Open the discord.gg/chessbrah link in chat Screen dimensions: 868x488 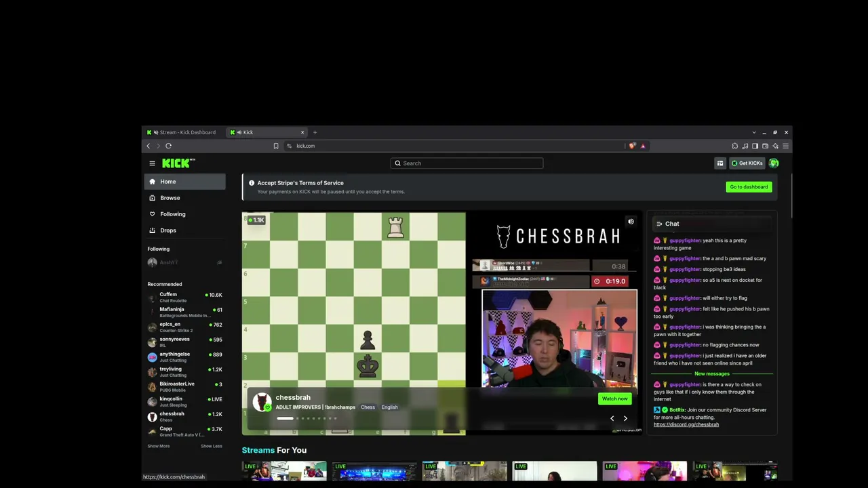(x=686, y=424)
